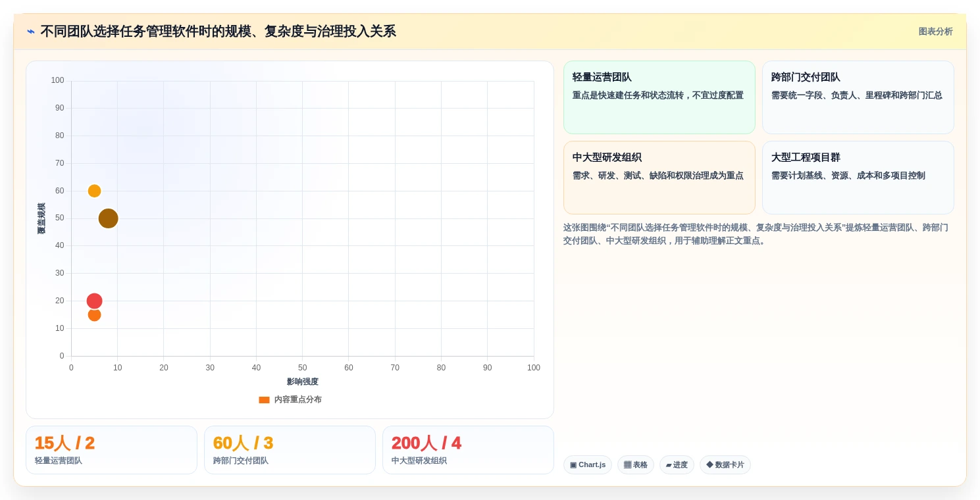980x500 pixels.
Task: Click the 60人 / 3 stat card
Action: point(290,450)
